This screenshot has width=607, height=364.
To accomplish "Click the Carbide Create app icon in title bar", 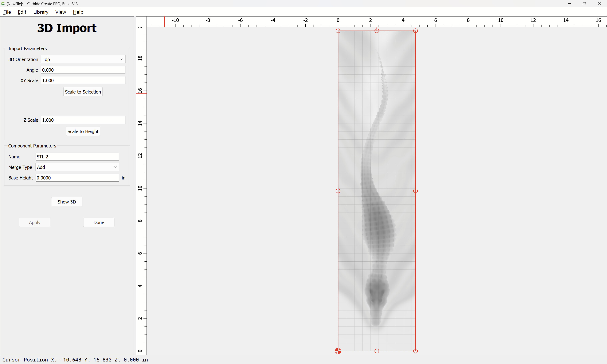I will coord(3,4).
